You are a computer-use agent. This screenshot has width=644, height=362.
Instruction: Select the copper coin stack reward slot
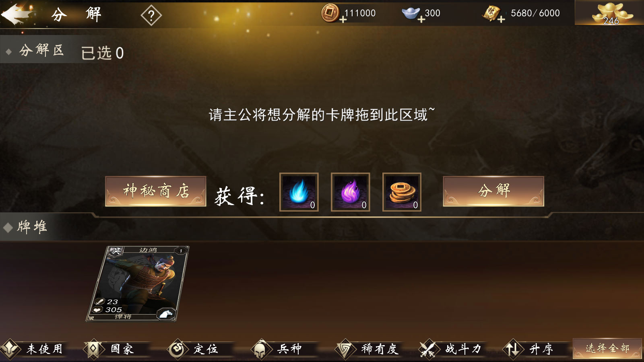(402, 192)
